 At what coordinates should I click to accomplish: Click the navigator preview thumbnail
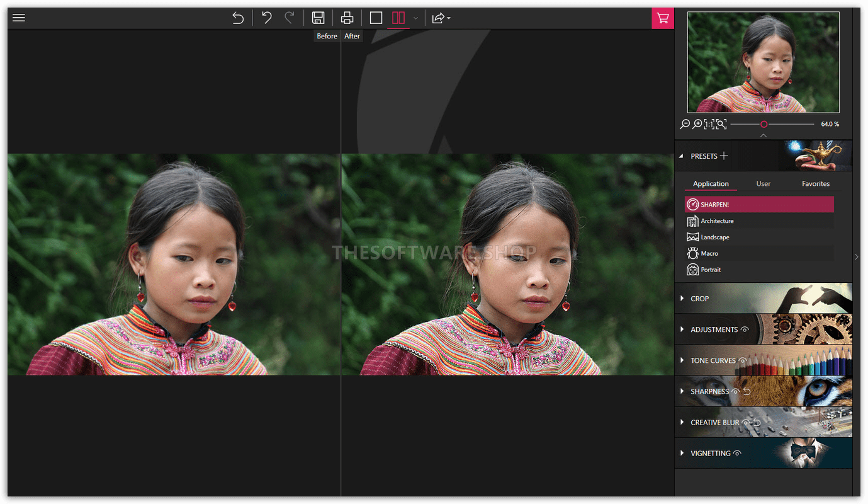[763, 63]
